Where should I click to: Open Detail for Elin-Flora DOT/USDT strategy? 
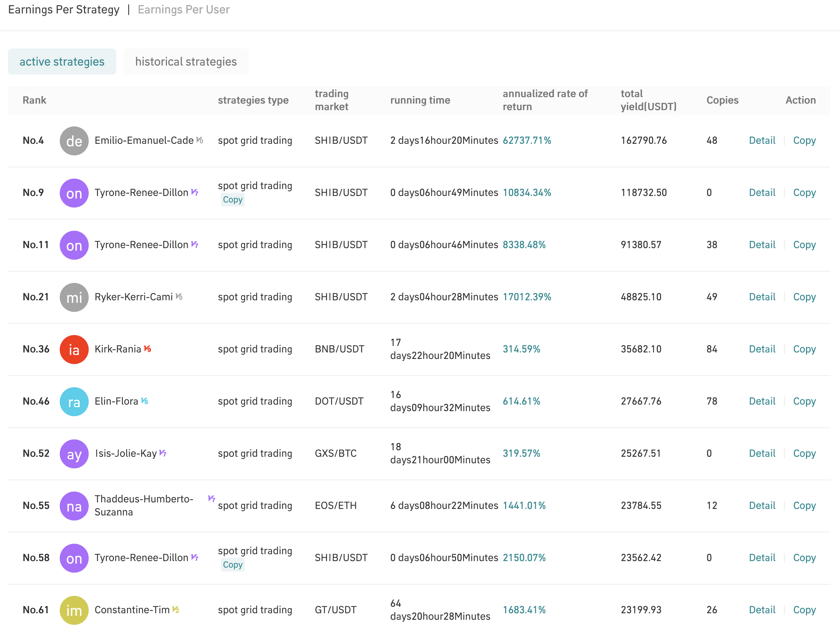[x=762, y=401]
